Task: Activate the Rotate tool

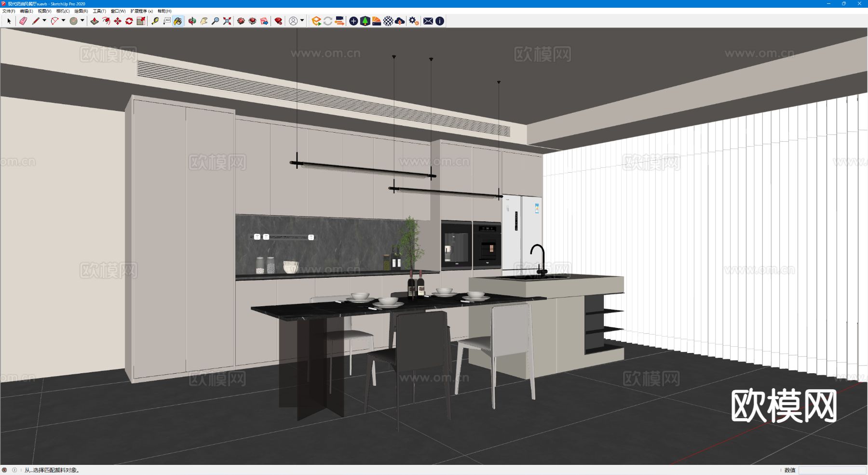Action: click(x=129, y=21)
